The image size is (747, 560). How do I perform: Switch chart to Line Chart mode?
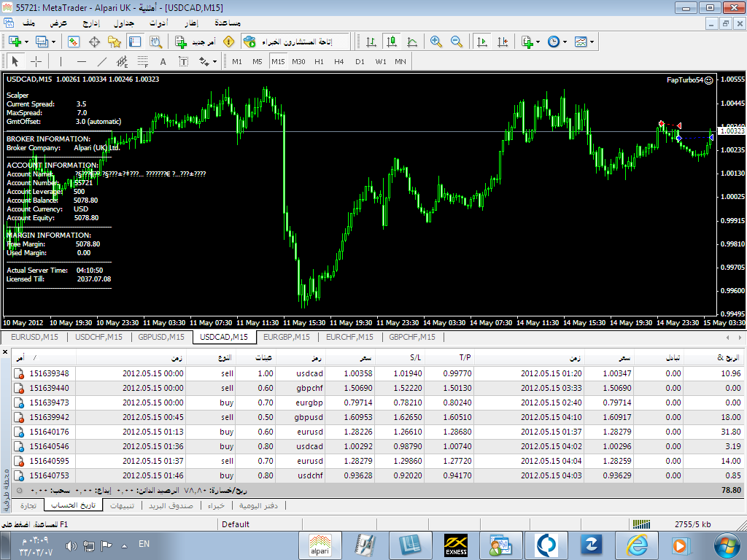coord(412,42)
